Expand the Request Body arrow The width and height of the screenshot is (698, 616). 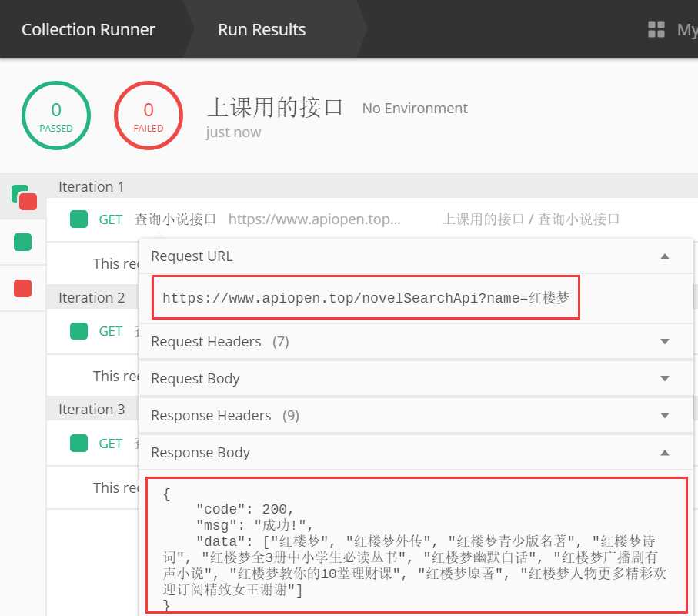pyautogui.click(x=665, y=379)
